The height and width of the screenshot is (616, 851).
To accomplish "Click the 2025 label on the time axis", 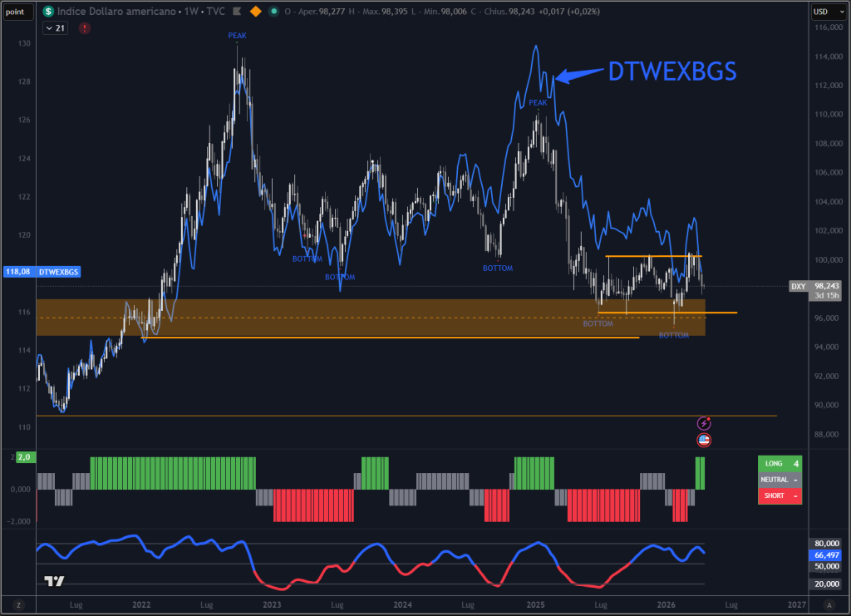I will 535,605.
